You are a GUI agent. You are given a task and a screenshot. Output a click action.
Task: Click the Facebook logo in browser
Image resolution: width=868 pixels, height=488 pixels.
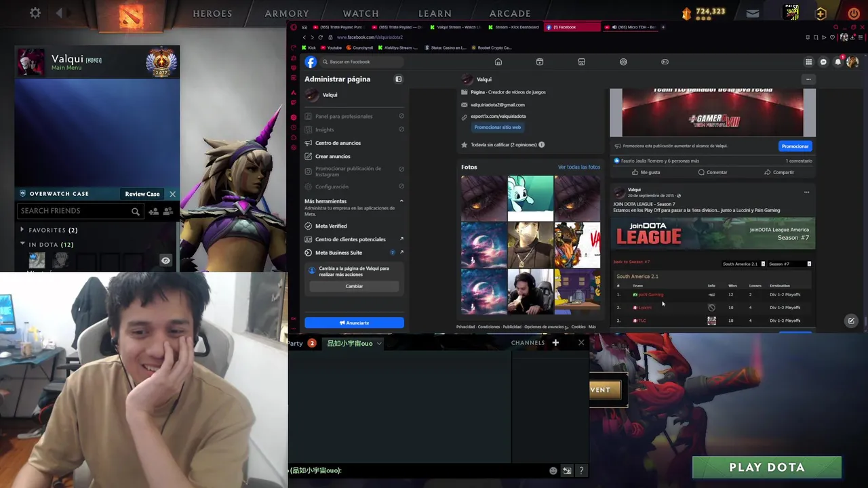[311, 62]
